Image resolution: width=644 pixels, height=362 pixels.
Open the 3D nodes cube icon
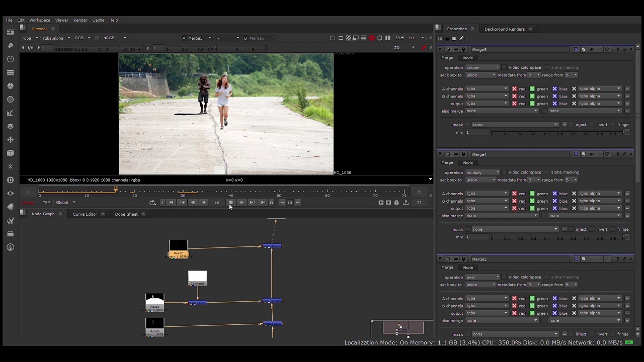[x=10, y=153]
